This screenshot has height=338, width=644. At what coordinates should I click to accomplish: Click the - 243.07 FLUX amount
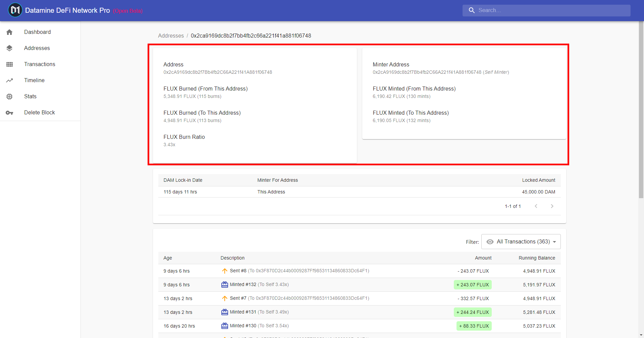pos(473,271)
